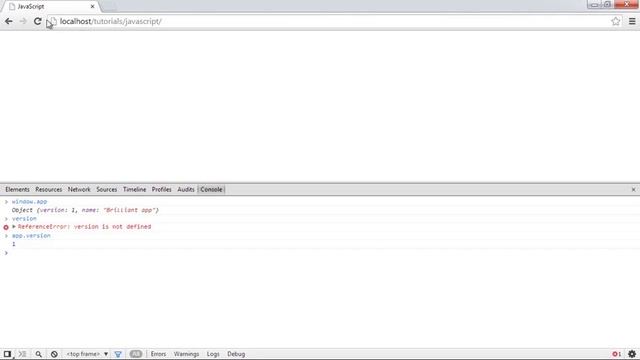Close the JavaScript browser tab
The height and width of the screenshot is (360, 640).
92,7
